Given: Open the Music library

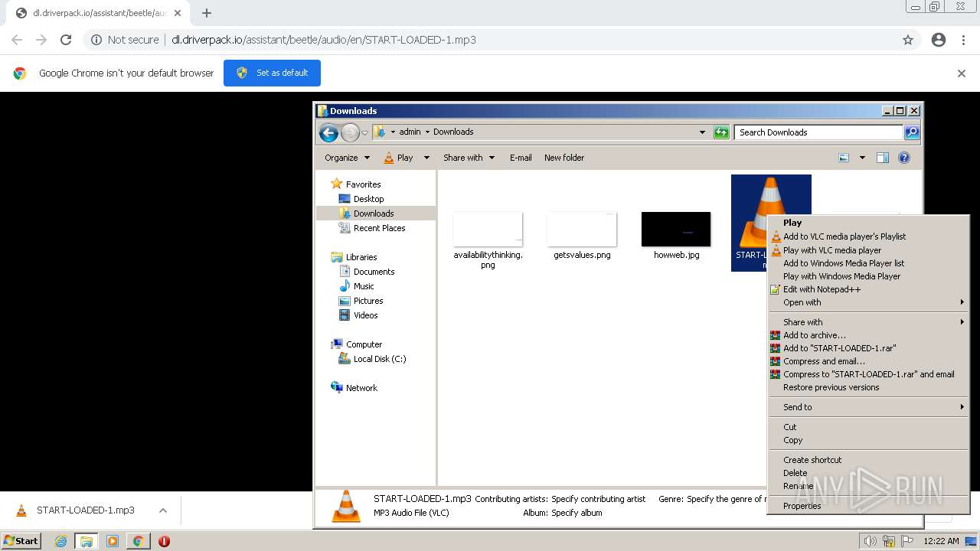Looking at the screenshot, I should (x=364, y=286).
